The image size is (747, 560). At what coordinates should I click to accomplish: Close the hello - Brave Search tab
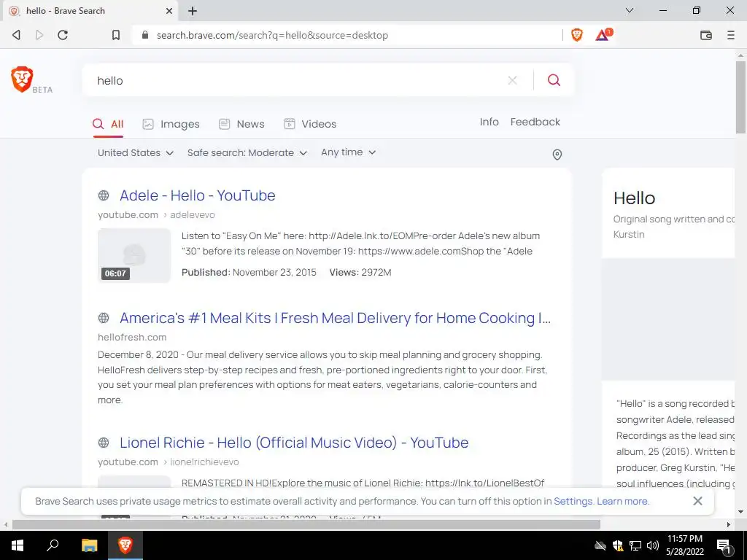169,10
